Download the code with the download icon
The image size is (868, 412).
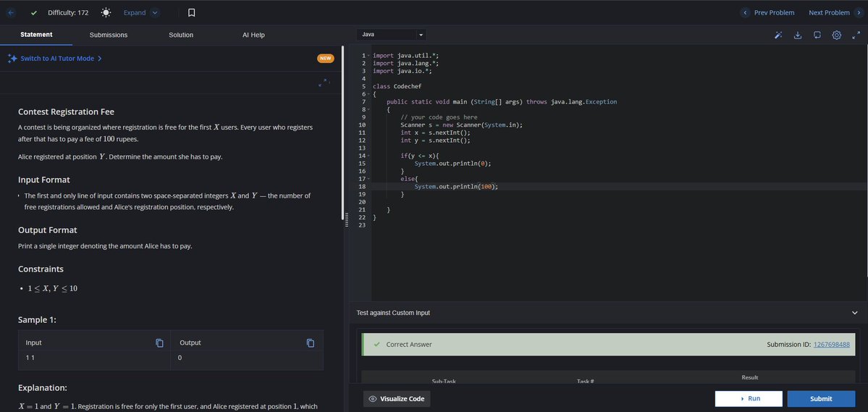(x=798, y=35)
